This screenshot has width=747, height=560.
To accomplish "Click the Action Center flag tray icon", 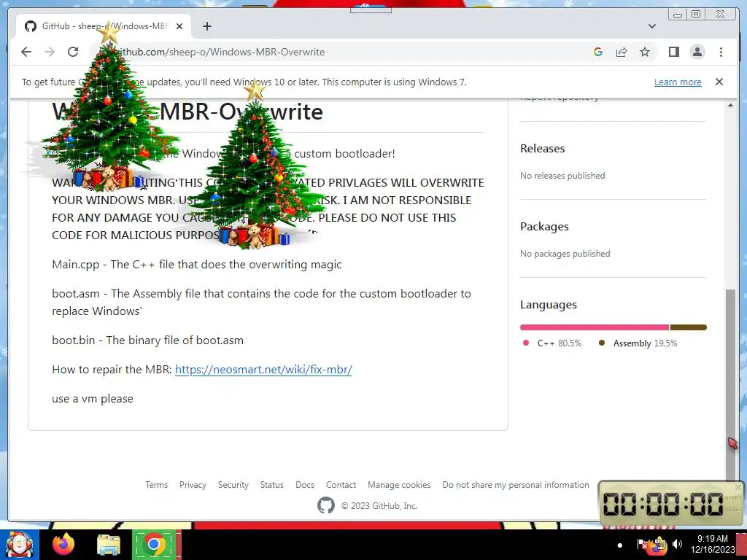I will coord(642,544).
